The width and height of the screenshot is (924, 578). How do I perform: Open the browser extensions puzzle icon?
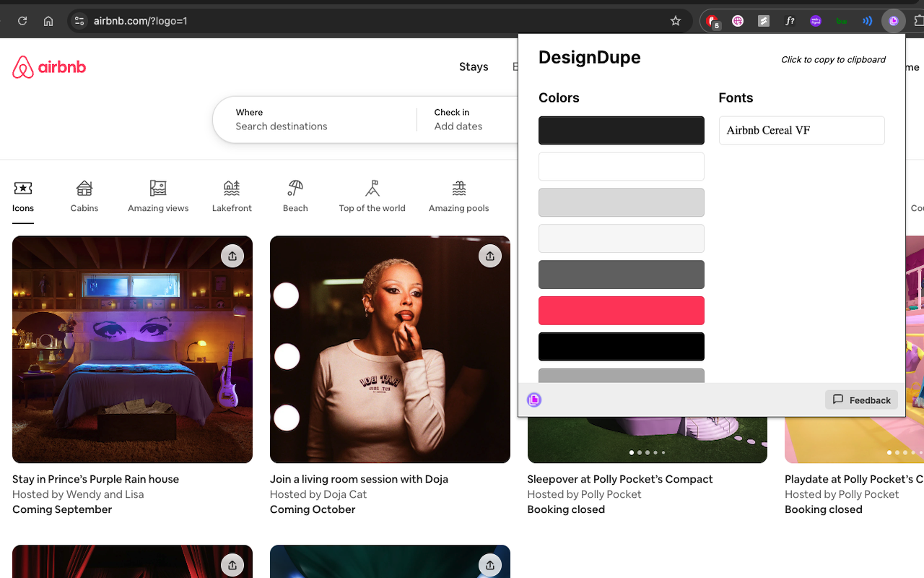click(918, 20)
